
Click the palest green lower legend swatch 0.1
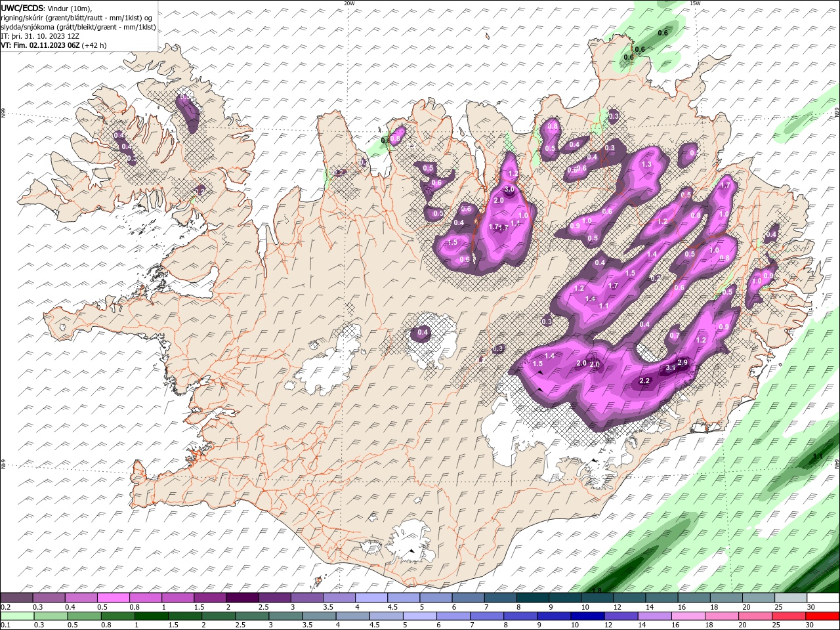pos(18,616)
